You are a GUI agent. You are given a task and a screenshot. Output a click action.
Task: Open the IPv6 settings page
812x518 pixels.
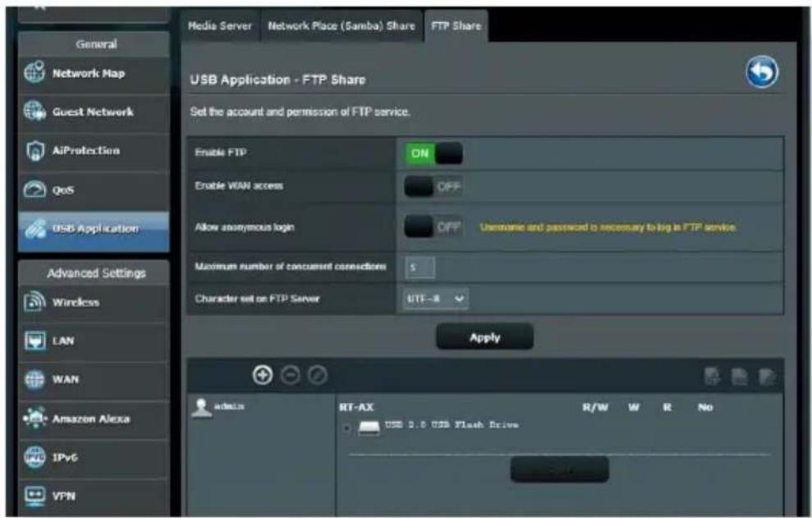[94, 457]
